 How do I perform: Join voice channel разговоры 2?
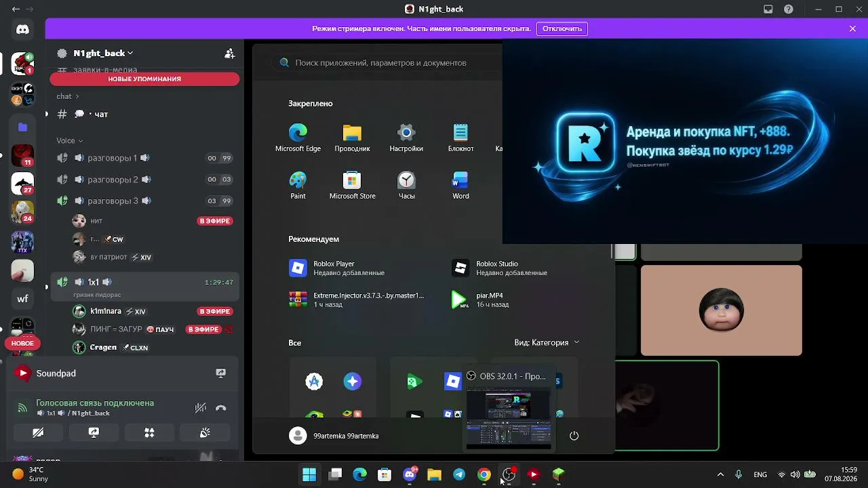[144, 180]
